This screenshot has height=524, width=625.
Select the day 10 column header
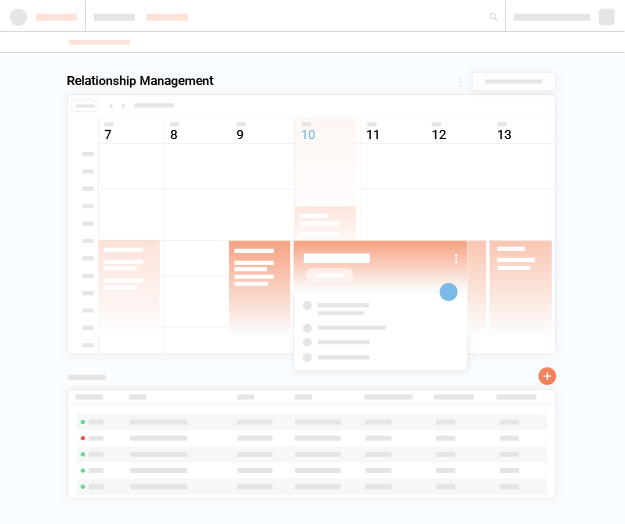click(x=308, y=134)
